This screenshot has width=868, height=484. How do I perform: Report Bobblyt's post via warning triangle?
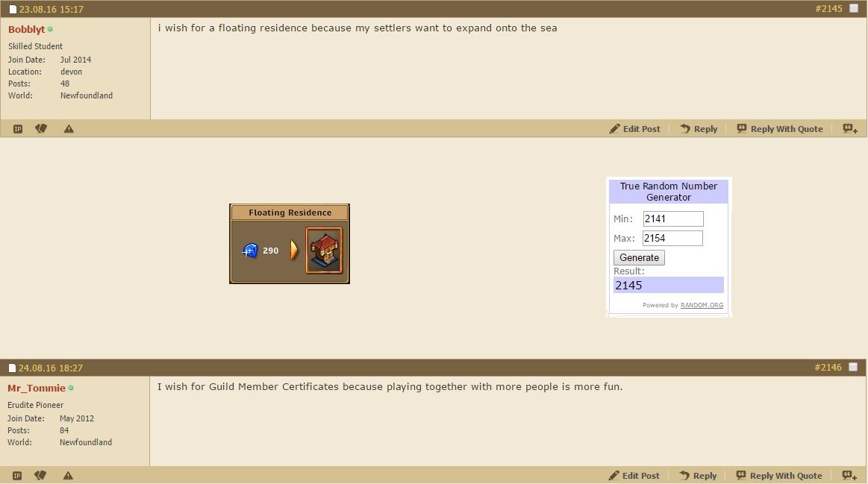[69, 129]
